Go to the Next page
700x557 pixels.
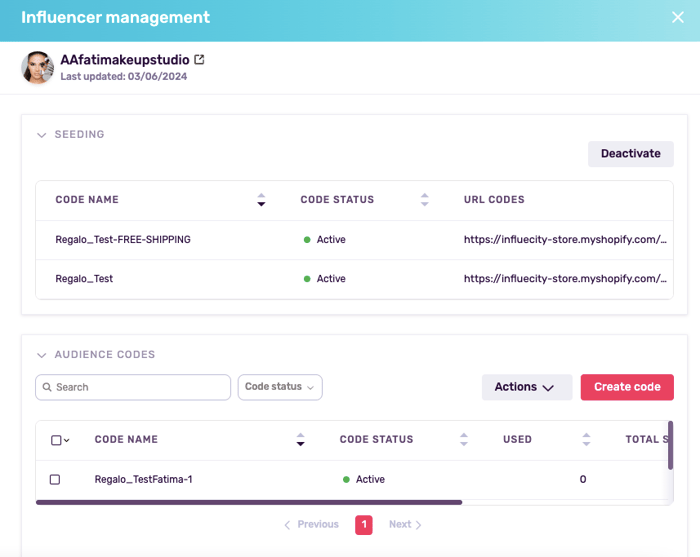tap(405, 524)
